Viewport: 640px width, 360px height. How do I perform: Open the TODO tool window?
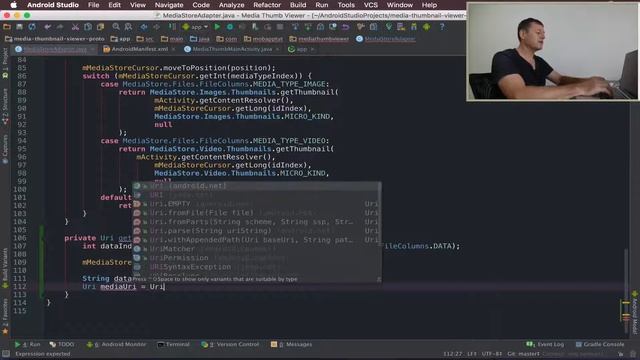click(62, 344)
